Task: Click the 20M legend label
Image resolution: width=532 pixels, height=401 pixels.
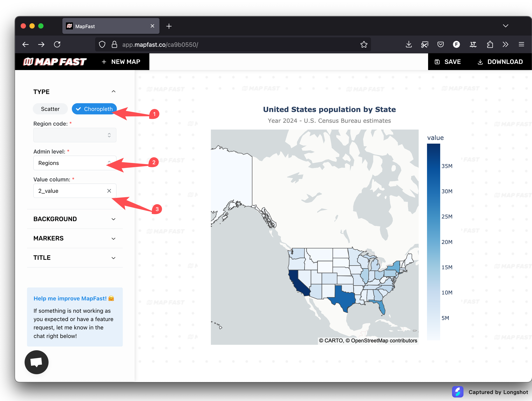Action: 447,242
